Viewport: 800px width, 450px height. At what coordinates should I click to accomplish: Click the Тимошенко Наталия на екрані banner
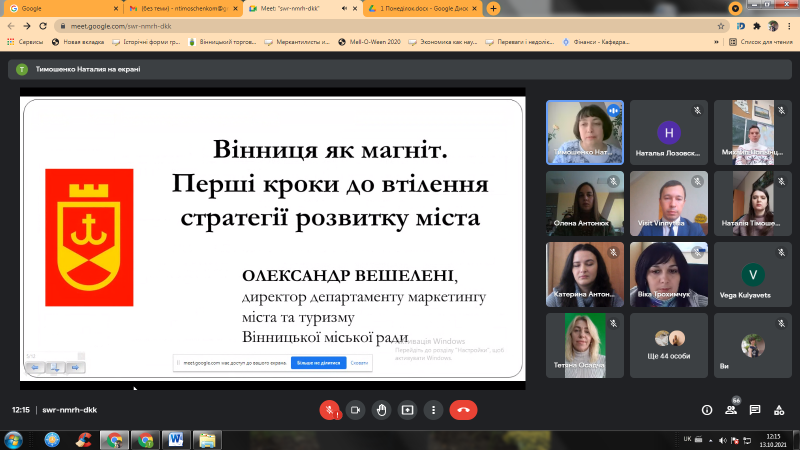pos(400,69)
